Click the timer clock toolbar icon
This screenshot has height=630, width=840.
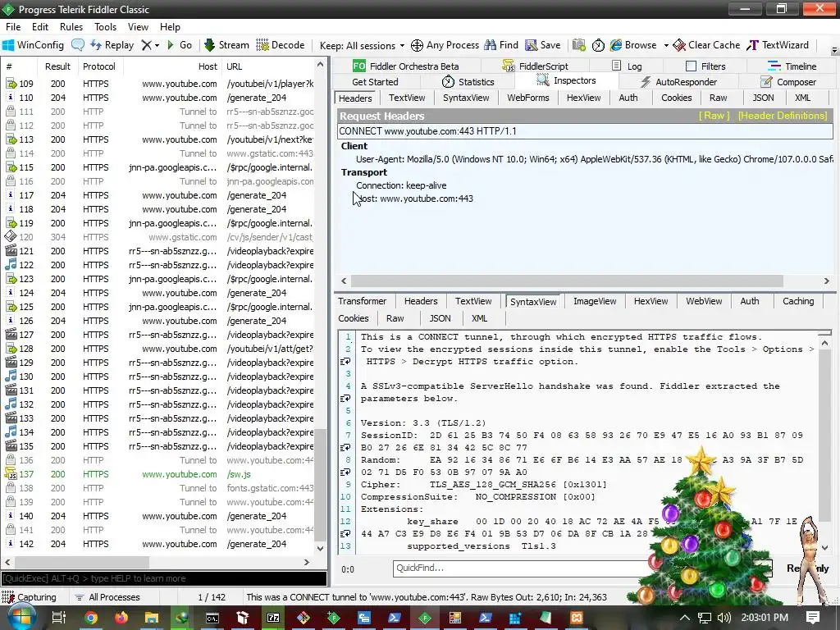[598, 45]
